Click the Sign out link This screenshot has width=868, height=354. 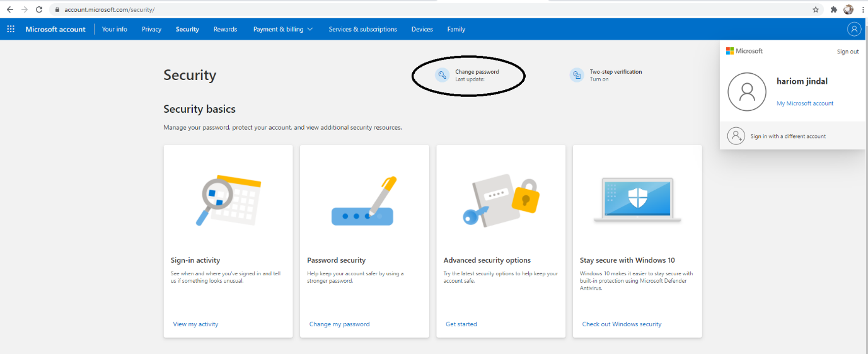point(847,52)
